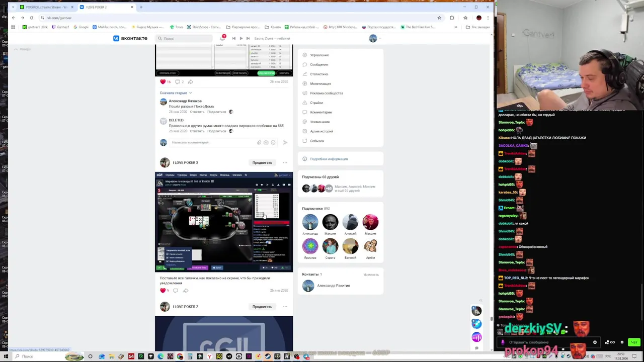Open Steam from the taskbar
This screenshot has width=644, height=362.
click(268, 356)
